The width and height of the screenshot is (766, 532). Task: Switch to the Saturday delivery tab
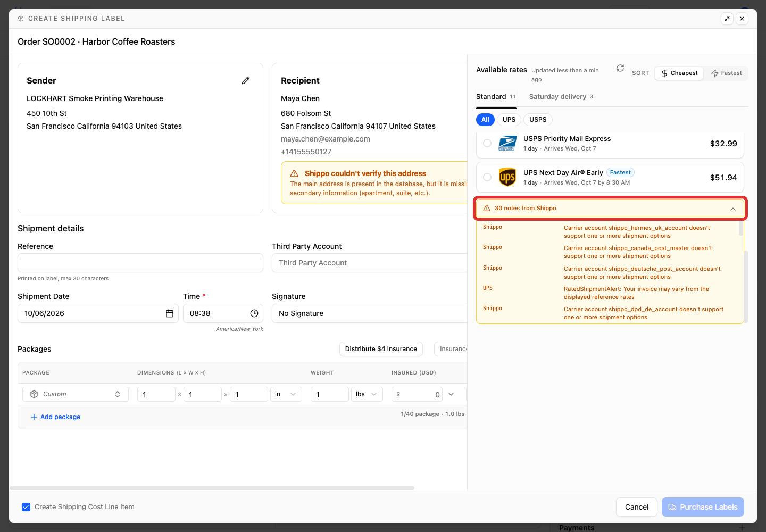[561, 97]
